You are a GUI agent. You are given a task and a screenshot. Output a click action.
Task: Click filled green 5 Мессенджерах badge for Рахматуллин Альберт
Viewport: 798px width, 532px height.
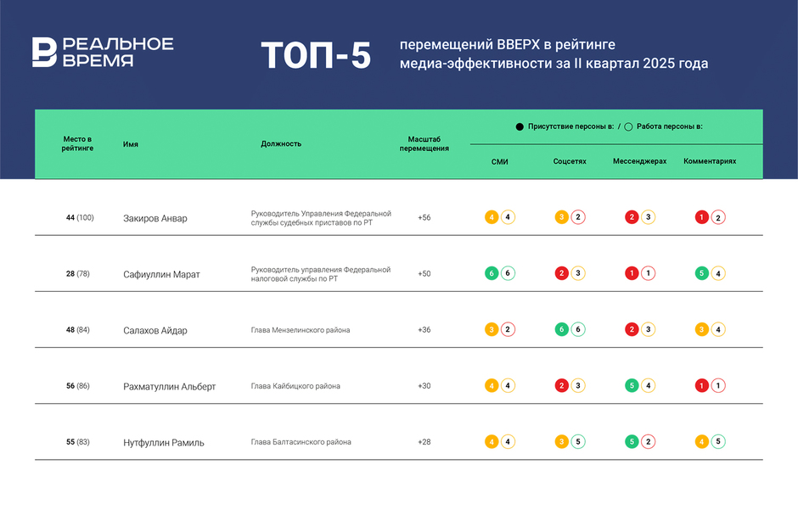click(x=632, y=385)
